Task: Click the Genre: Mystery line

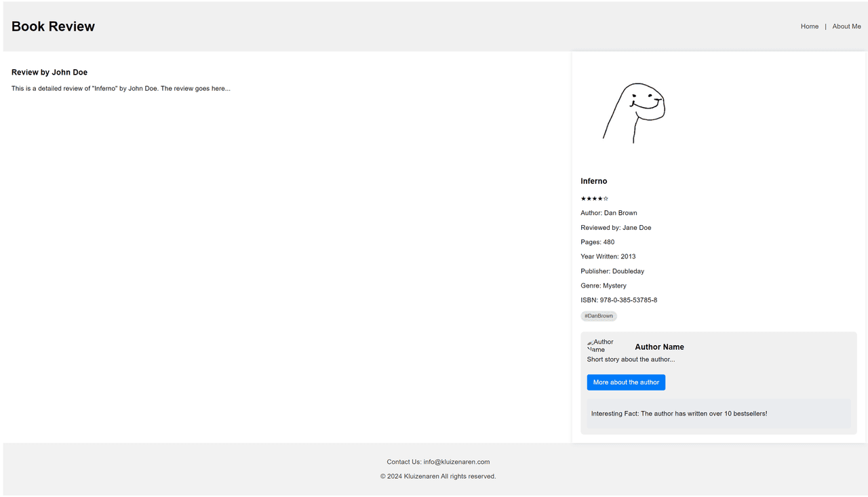Action: 604,285
